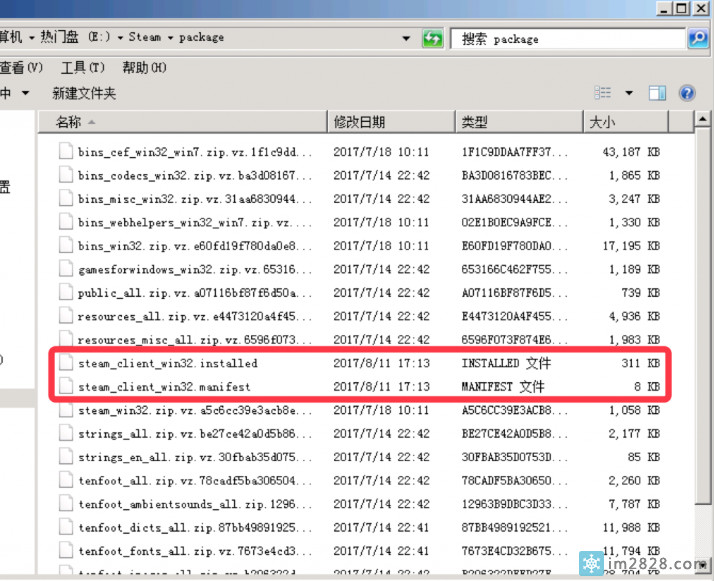This screenshot has width=714, height=581.
Task: Click in the 搜索 package search field
Action: pos(565,38)
